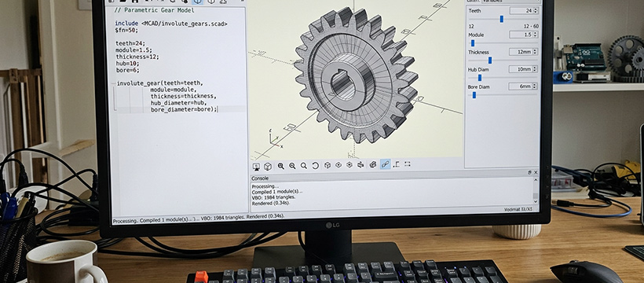Click the 'thickness=12;' code line

137,57
